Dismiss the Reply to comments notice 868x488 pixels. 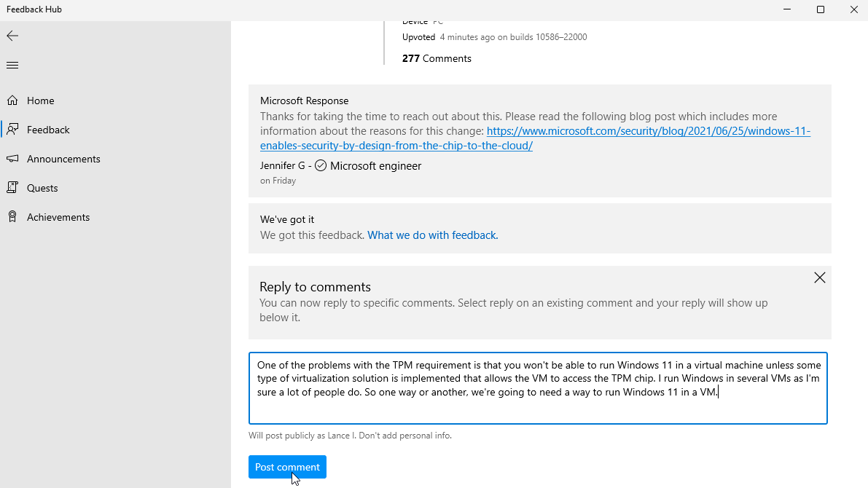pyautogui.click(x=820, y=278)
